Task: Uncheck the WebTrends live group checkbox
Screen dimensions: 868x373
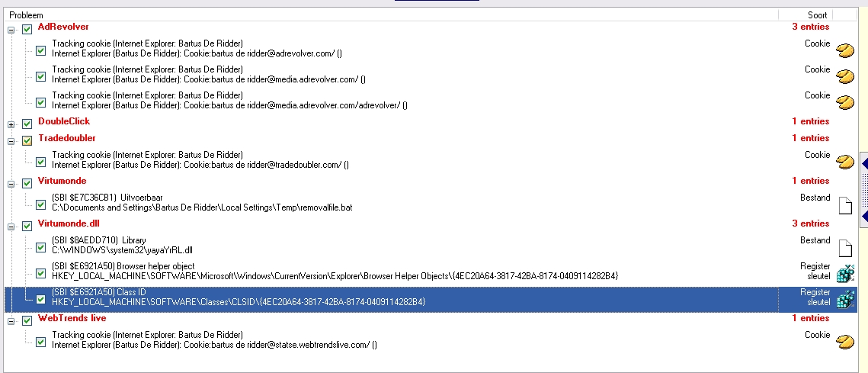Action: (x=27, y=320)
